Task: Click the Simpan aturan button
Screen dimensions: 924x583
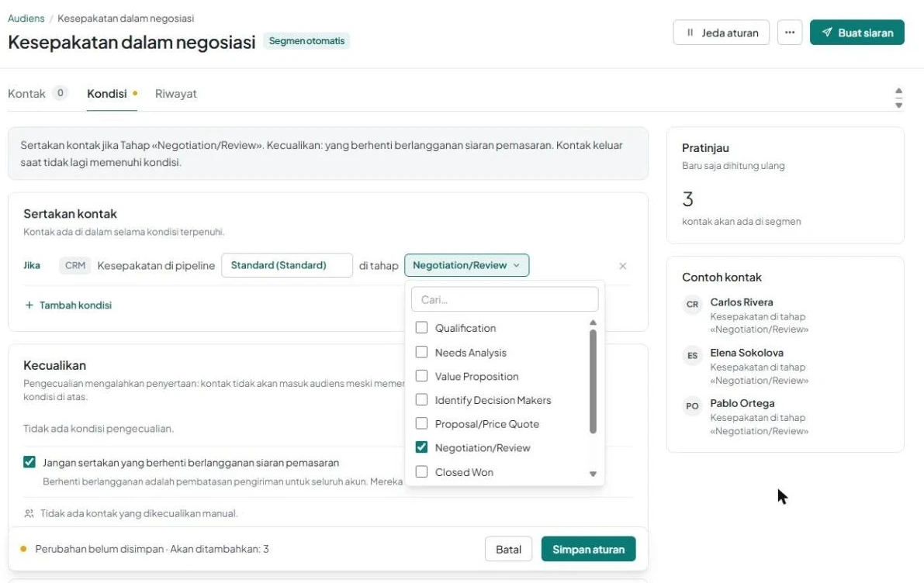Action: pyautogui.click(x=588, y=549)
